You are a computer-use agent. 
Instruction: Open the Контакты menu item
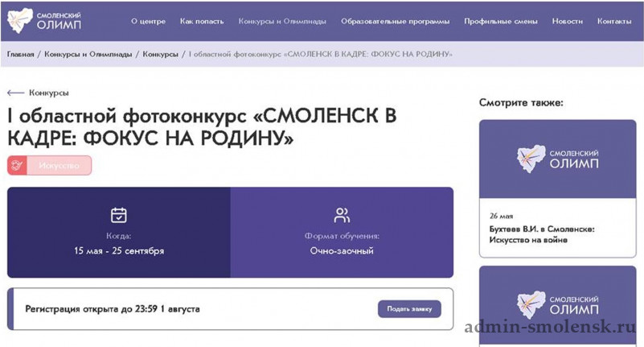click(x=614, y=22)
